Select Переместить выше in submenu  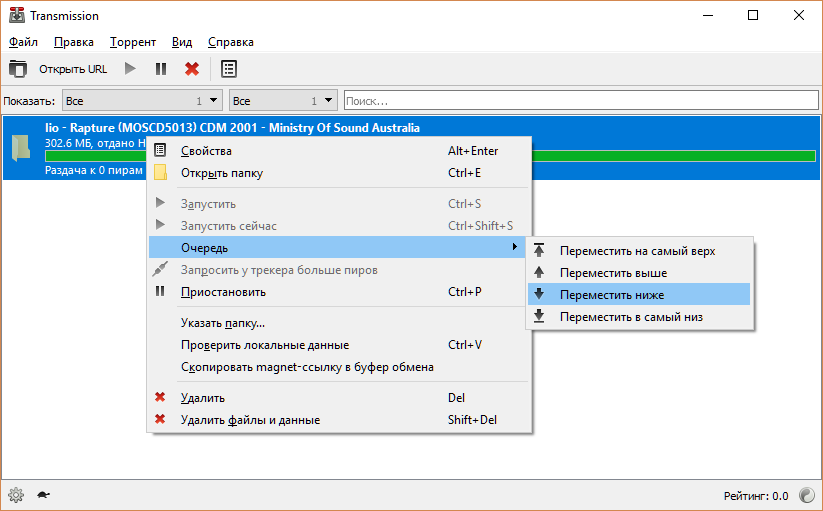point(639,273)
